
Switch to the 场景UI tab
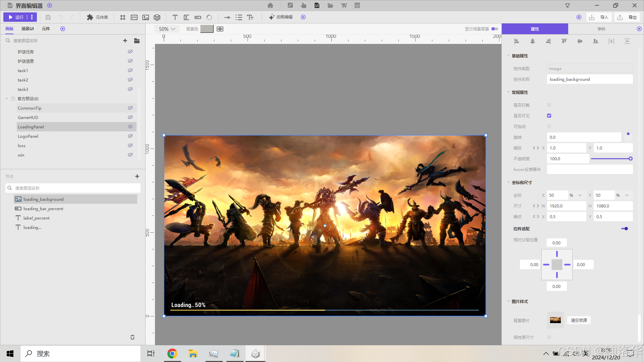pos(28,29)
